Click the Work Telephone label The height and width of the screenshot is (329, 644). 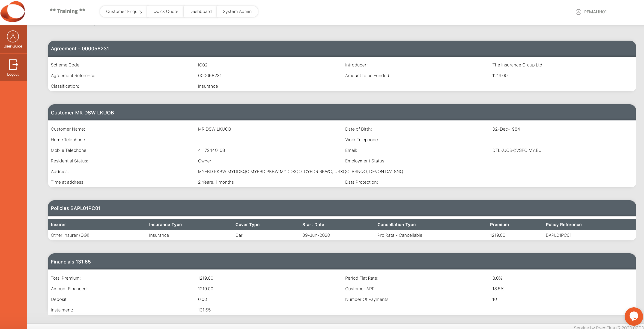point(362,140)
